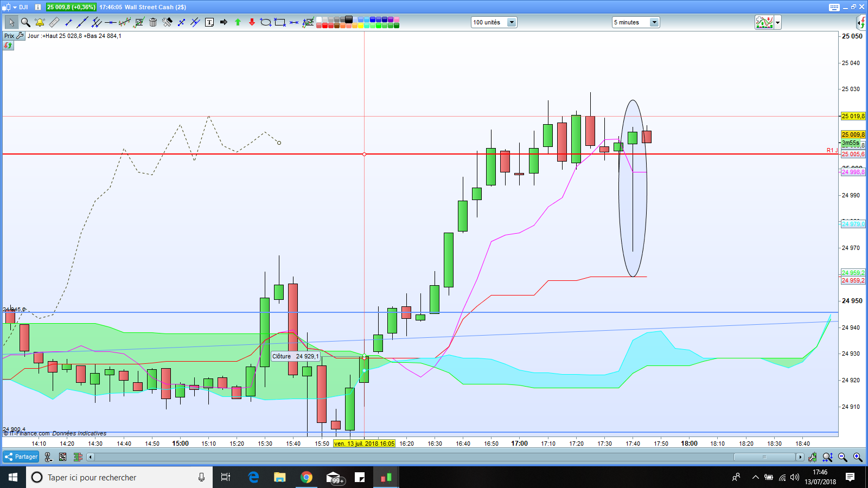This screenshot has height=488, width=868.
Task: Open the wrench and hammer tools icon
Action: (x=167, y=22)
